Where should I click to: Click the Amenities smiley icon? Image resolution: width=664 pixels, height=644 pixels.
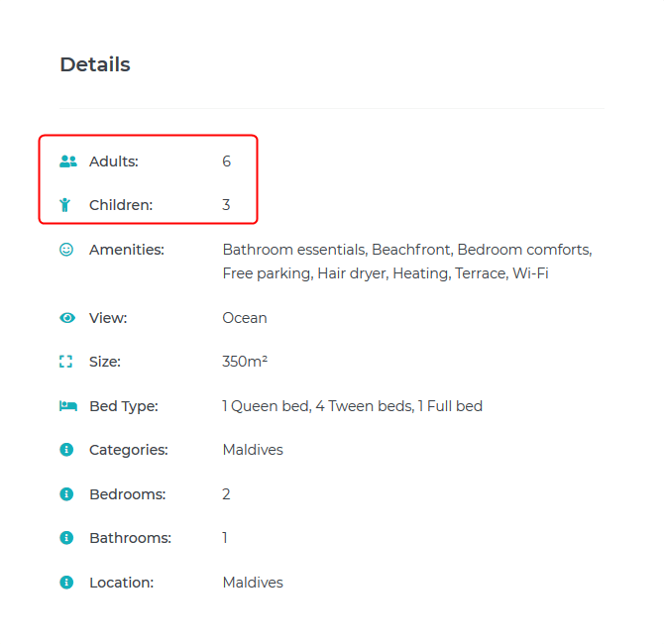(66, 250)
